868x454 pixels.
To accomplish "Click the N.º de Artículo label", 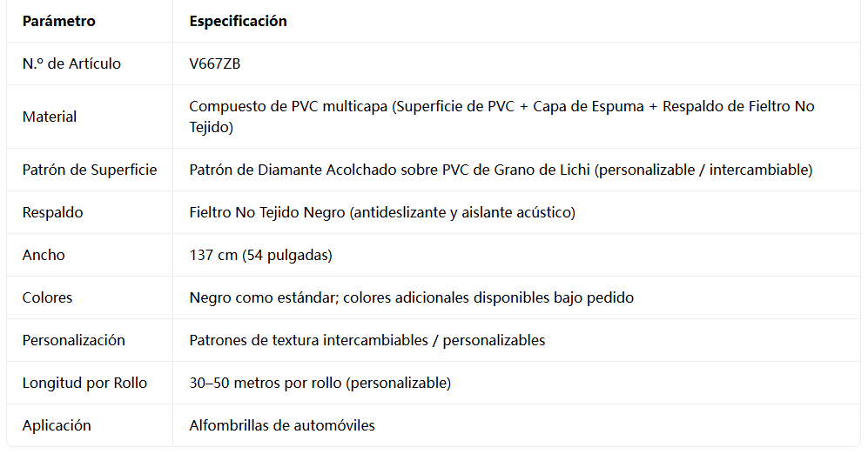I will point(71,63).
